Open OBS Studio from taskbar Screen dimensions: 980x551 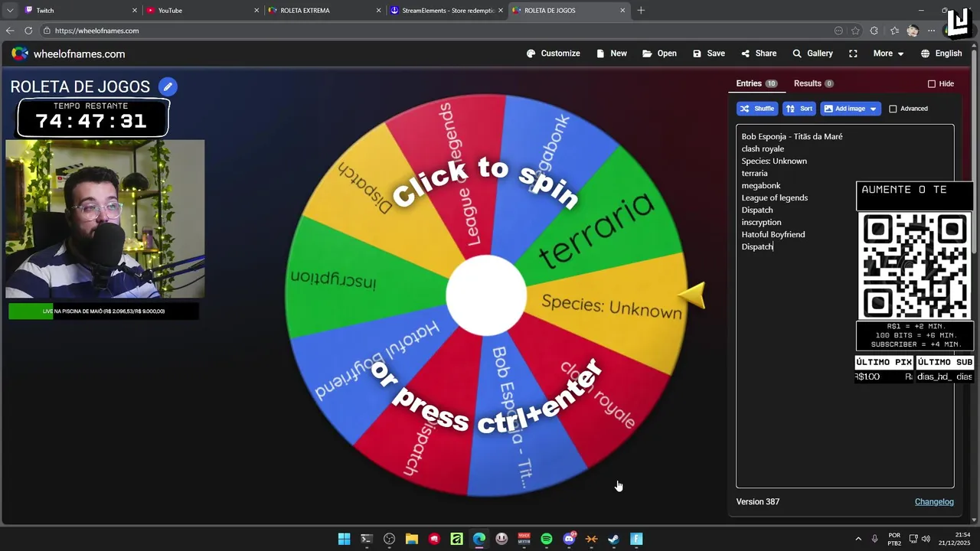[389, 539]
